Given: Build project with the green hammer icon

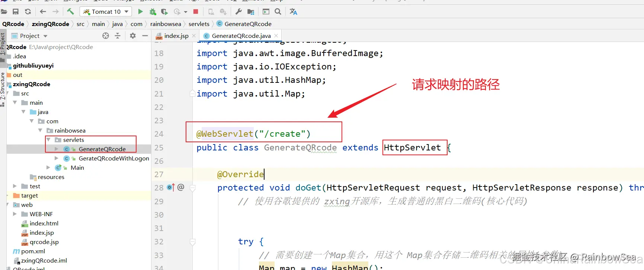Looking at the screenshot, I should [70, 12].
